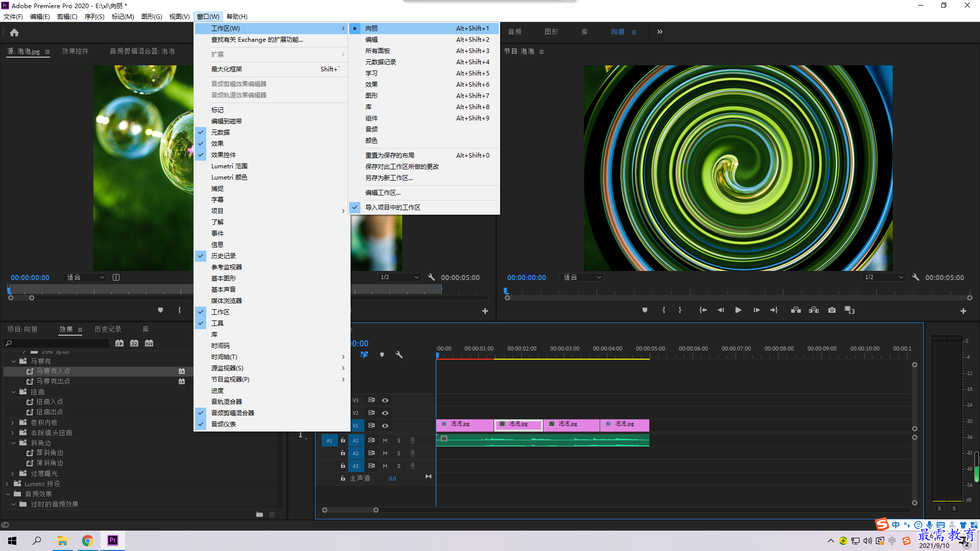
Task: Open program monitor button editor plus icon
Action: coord(963,311)
